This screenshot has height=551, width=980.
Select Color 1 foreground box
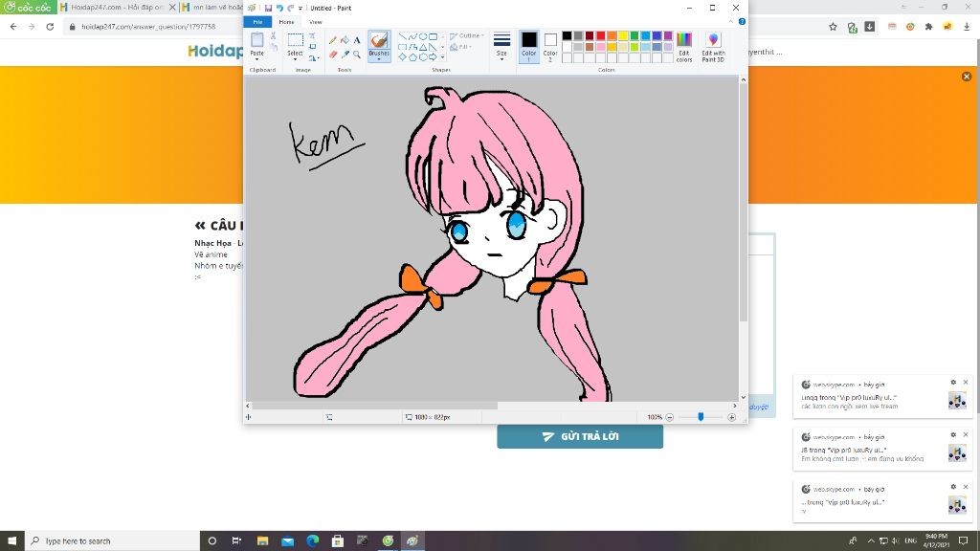click(x=528, y=47)
